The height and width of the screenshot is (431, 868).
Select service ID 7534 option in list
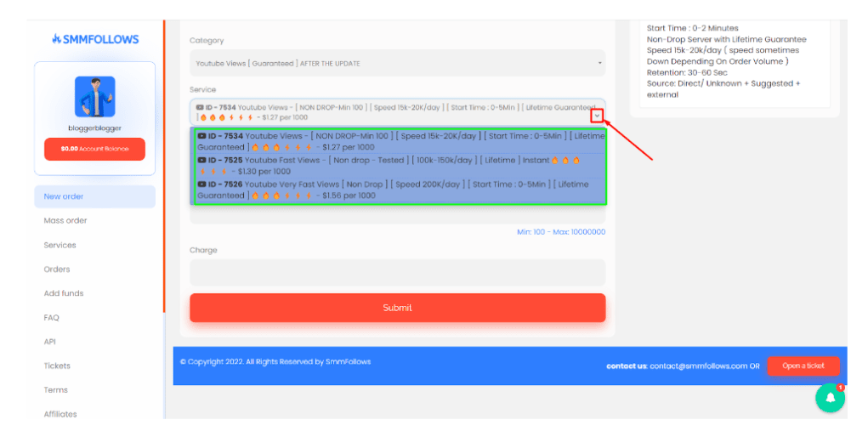(398, 142)
